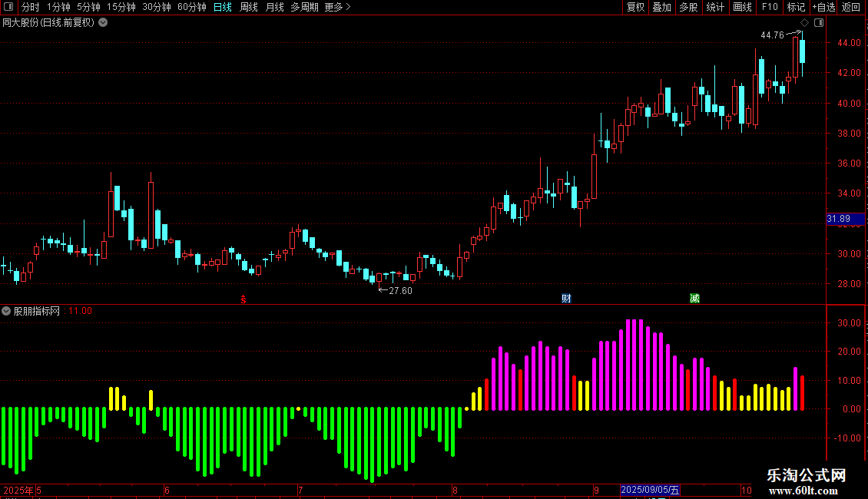This screenshot has height=499, width=868.
Task: Select the 日线 daily period
Action: (223, 7)
